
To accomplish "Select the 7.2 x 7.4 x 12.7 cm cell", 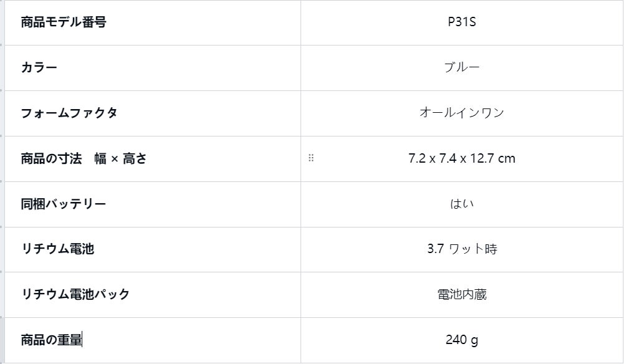I will tap(461, 158).
